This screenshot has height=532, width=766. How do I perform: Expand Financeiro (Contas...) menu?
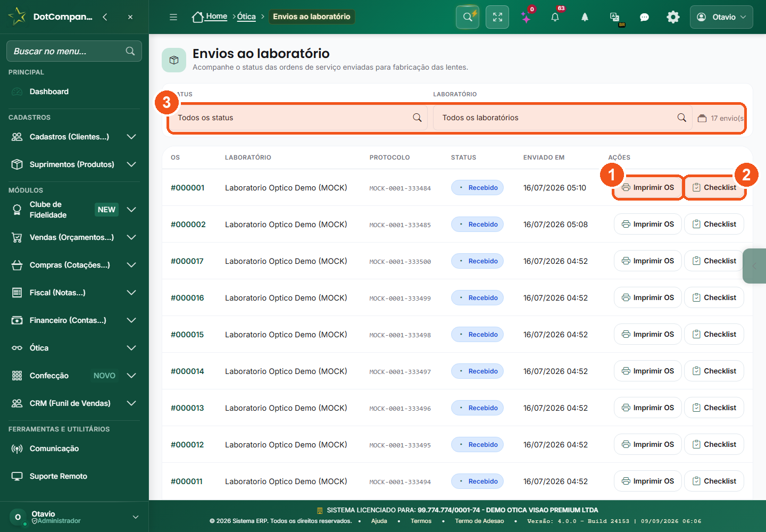(74, 320)
